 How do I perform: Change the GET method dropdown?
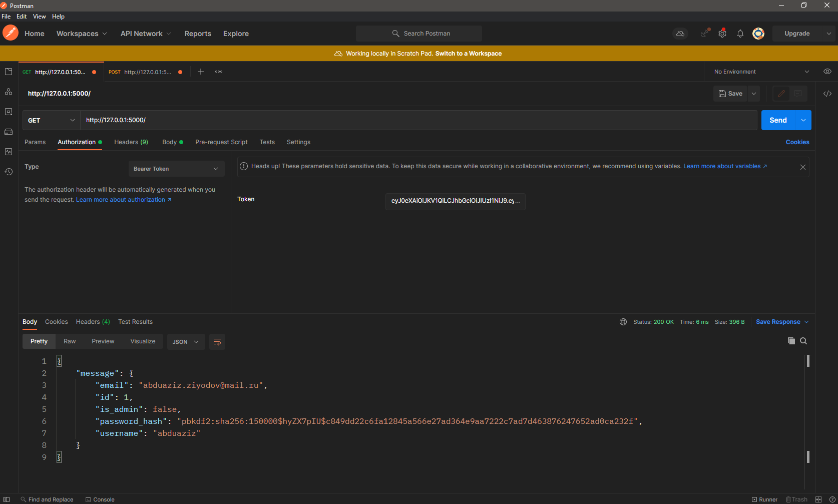51,120
